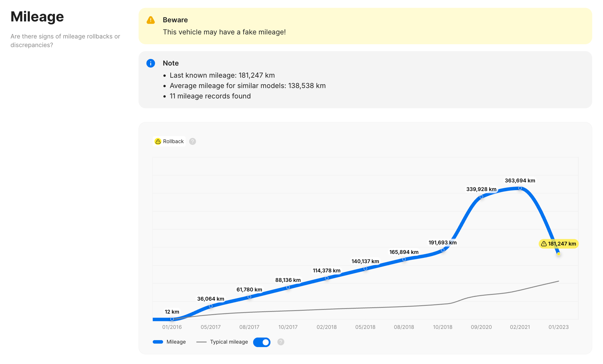
Task: Click the gray Typical mileage legend line
Action: point(201,342)
